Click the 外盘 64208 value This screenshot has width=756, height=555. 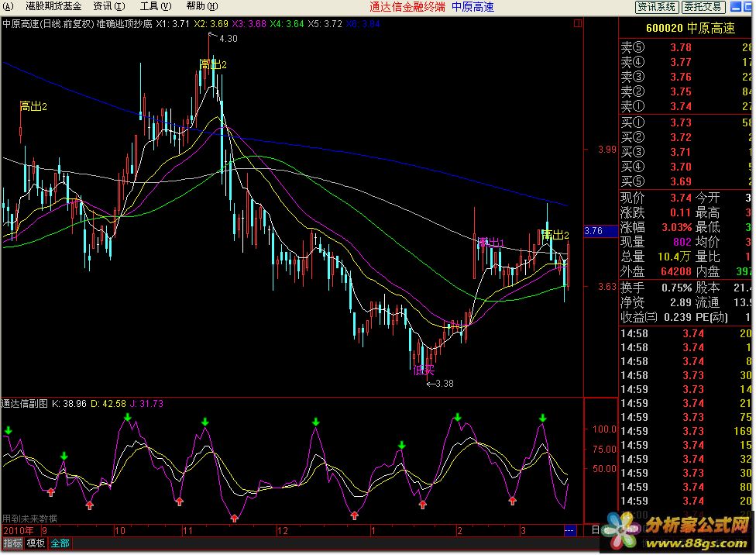point(676,271)
